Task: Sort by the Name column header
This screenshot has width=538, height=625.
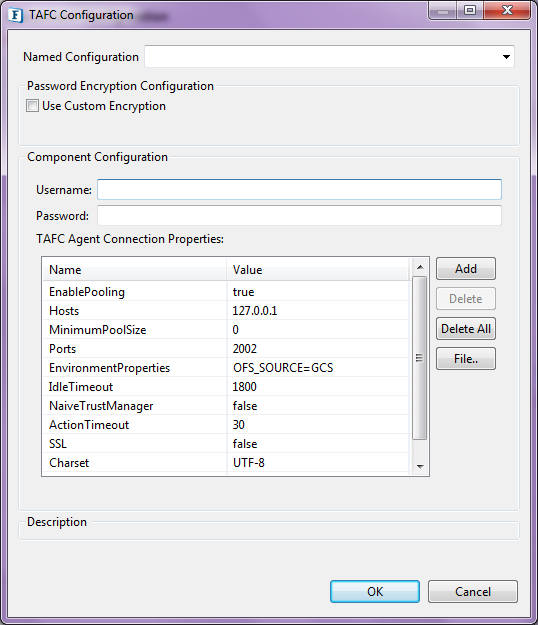Action: pos(135,270)
